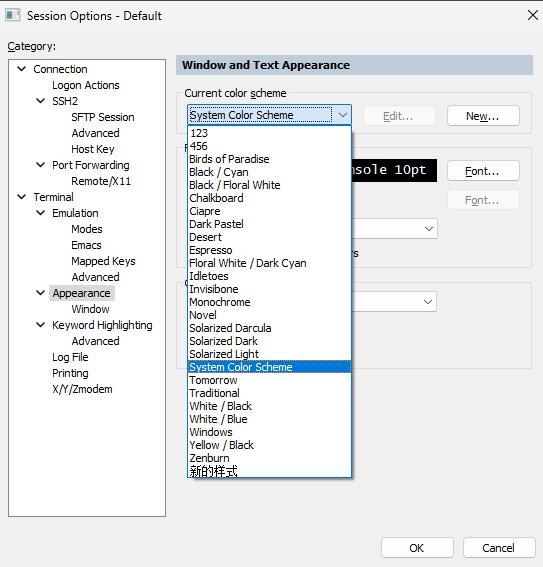Image resolution: width=543 pixels, height=567 pixels.
Task: Pick Solarized Darcula scheme
Action: (x=269, y=328)
